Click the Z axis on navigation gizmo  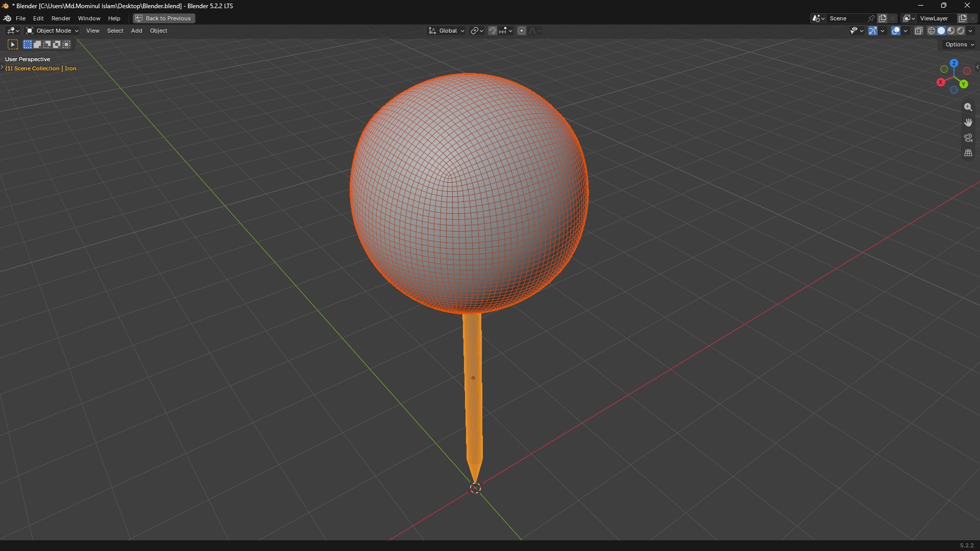click(x=954, y=63)
